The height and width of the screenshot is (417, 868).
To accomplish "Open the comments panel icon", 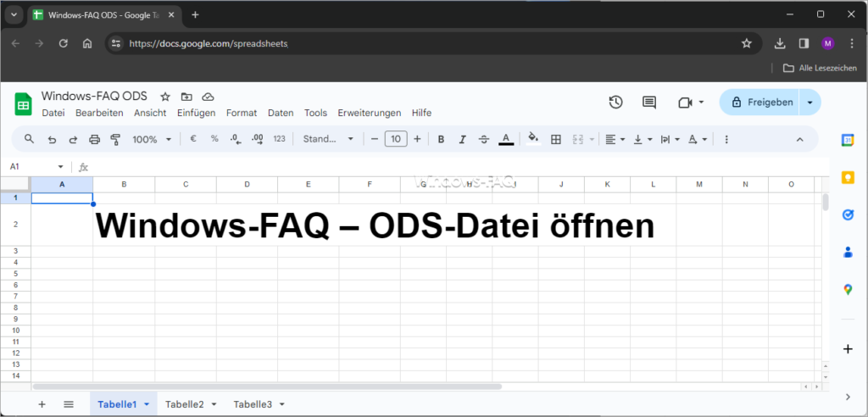I will pos(648,103).
